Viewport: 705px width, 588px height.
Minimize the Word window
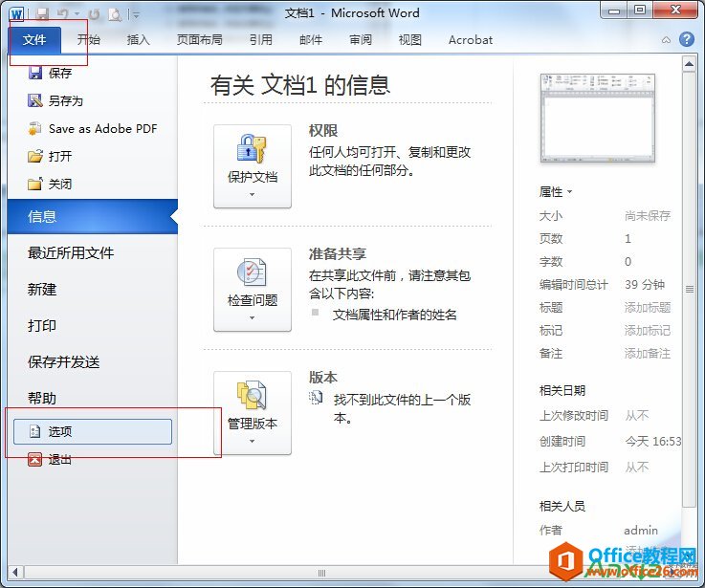(614, 10)
